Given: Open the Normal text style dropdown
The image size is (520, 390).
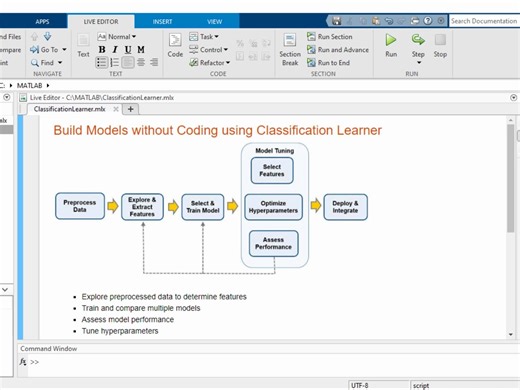Looking at the screenshot, I should (117, 37).
